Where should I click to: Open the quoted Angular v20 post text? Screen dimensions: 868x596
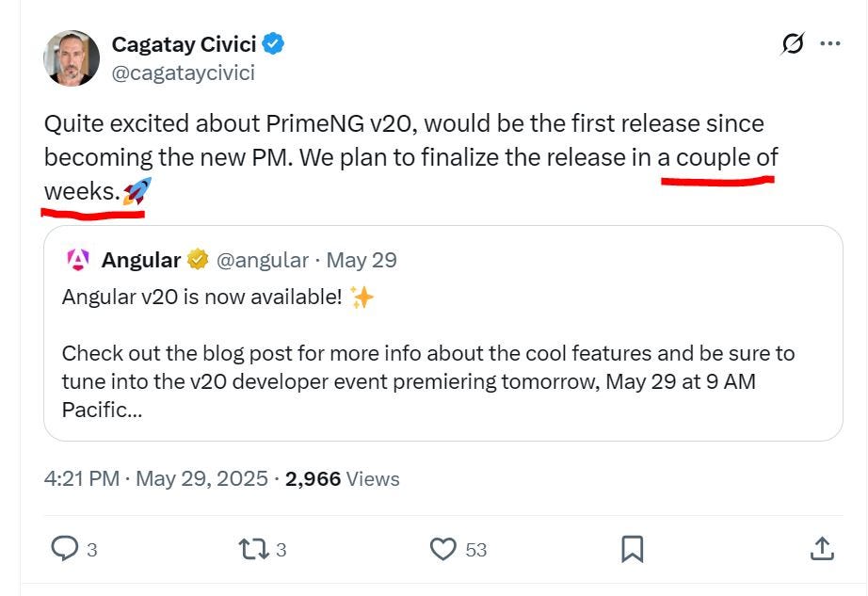tap(428, 353)
